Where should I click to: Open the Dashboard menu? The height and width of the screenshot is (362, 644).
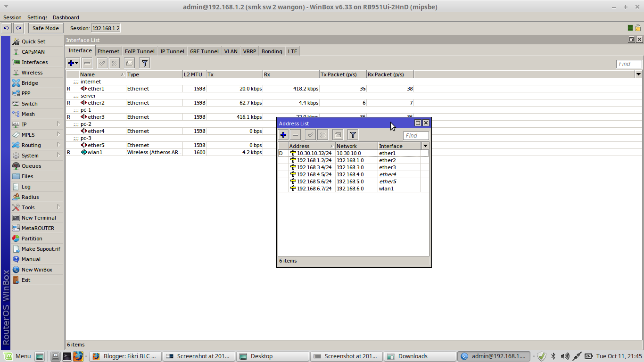tap(66, 17)
